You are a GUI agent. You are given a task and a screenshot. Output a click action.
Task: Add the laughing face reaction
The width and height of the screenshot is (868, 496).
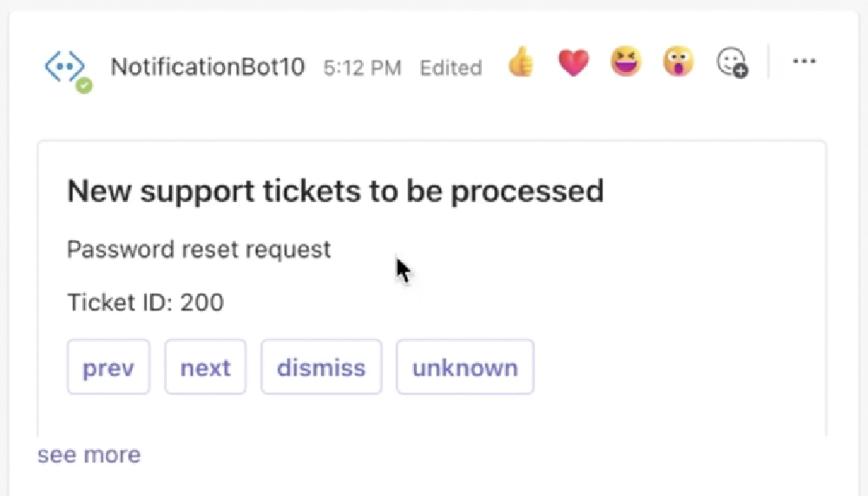[625, 62]
